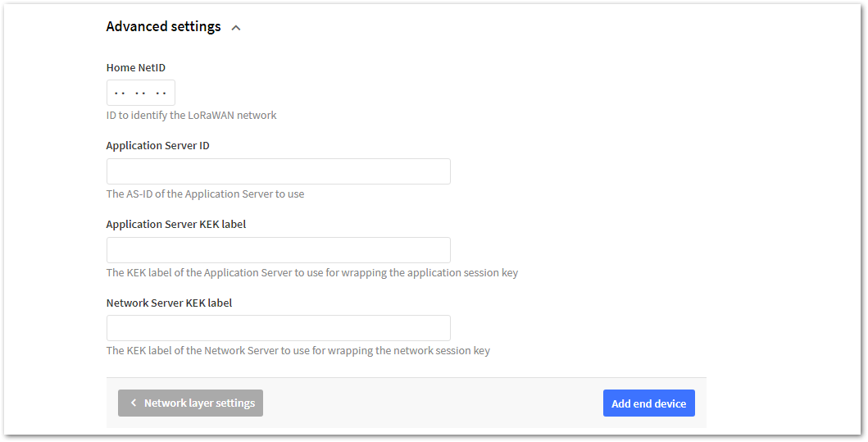Click the left chevron icon beside Network layer settings
This screenshot has width=868, height=442.
tap(134, 403)
